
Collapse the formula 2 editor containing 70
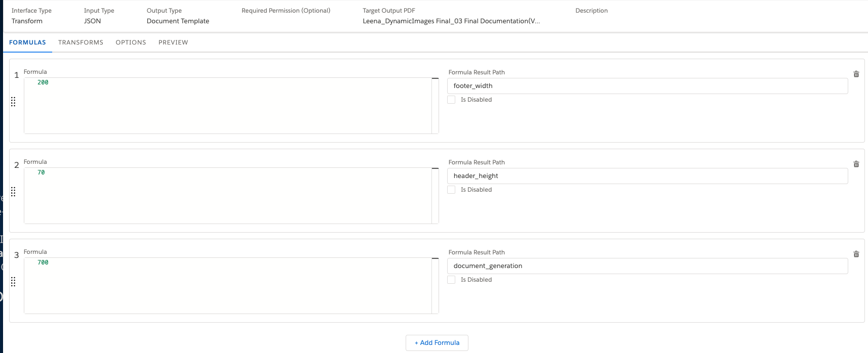click(x=435, y=169)
